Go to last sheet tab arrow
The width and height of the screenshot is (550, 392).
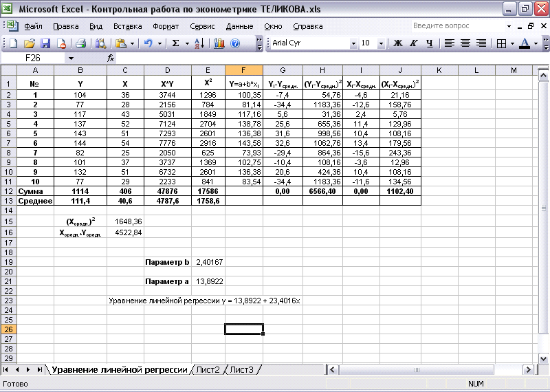(x=40, y=369)
